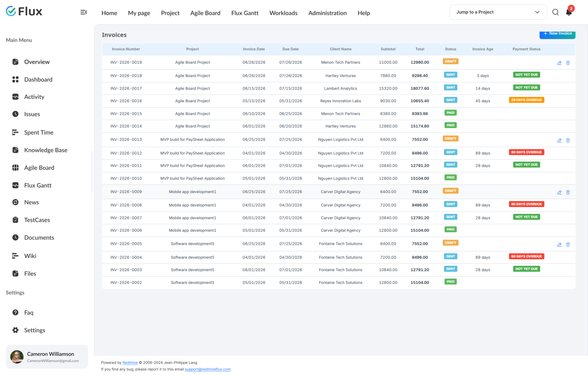Delete invoice INV-2026-0019 trash icon
Viewport: 588px width, 376px height.
point(568,63)
